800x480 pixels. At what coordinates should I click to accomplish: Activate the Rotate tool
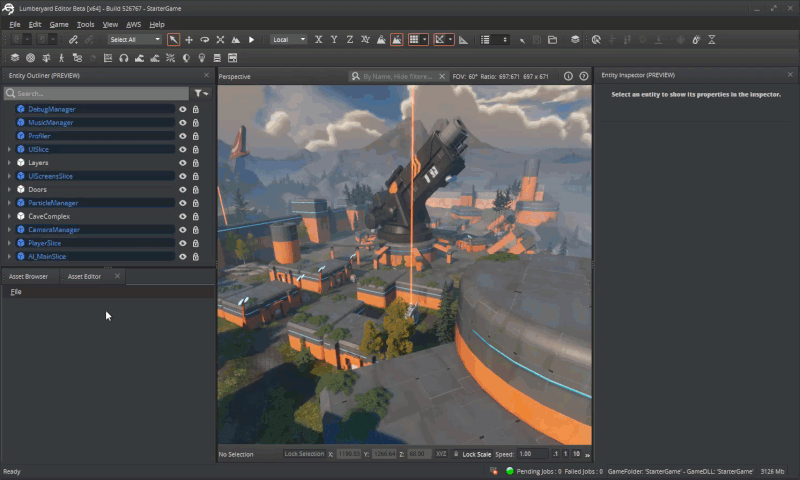point(205,40)
